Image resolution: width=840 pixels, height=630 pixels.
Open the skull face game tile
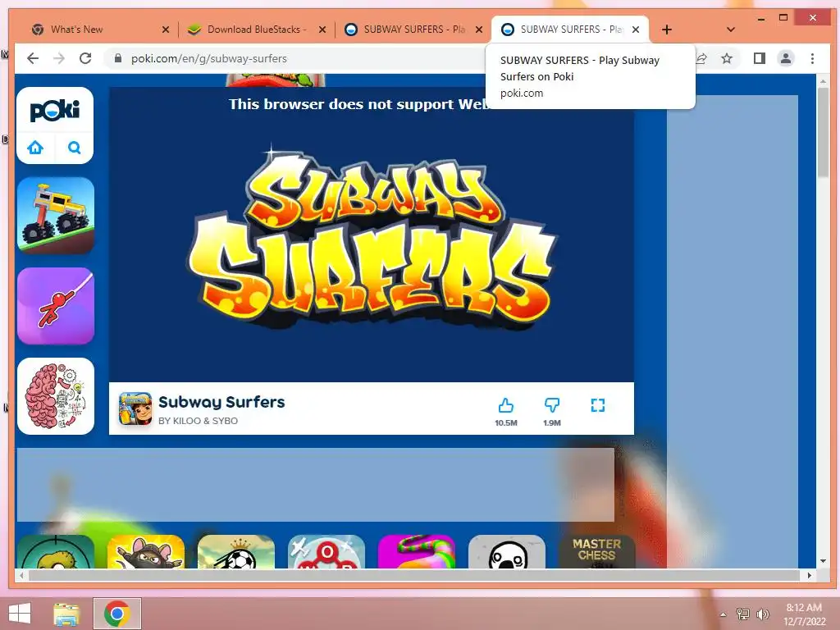(x=507, y=551)
